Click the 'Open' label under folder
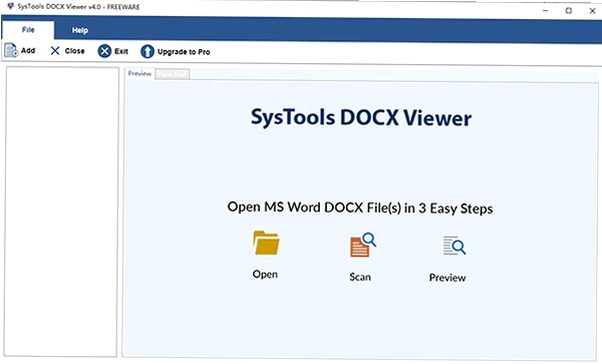The width and height of the screenshot is (602, 364). [265, 274]
